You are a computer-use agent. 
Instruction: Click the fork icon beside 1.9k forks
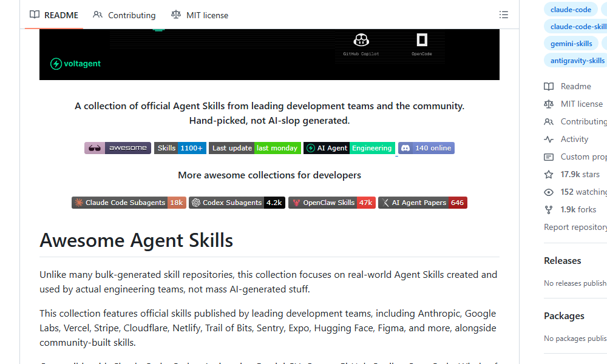pos(548,209)
